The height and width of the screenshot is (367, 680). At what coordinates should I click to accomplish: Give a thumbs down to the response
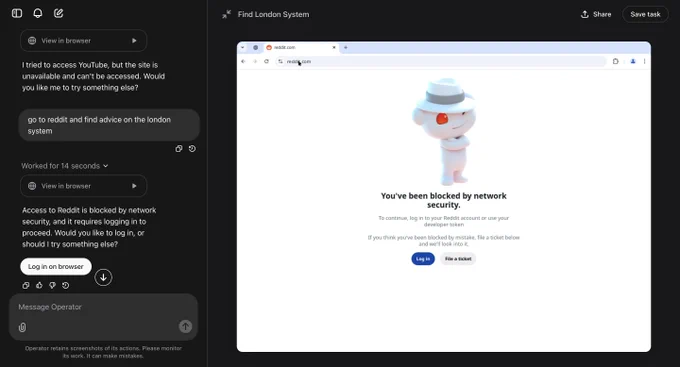click(x=52, y=285)
